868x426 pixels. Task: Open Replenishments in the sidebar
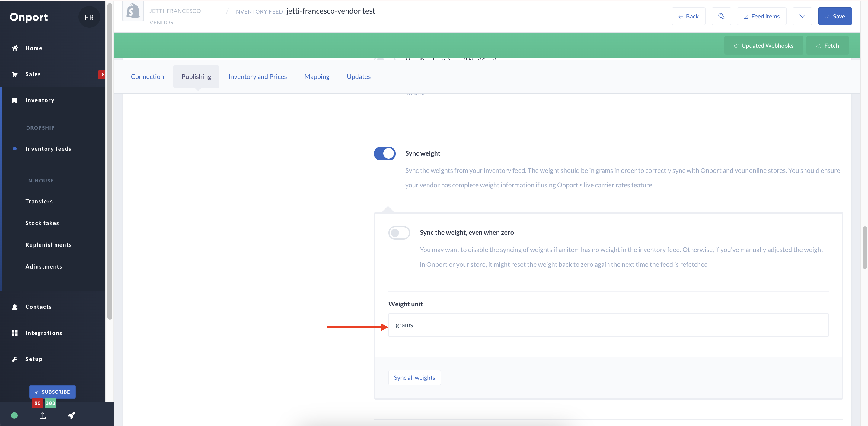pyautogui.click(x=49, y=245)
